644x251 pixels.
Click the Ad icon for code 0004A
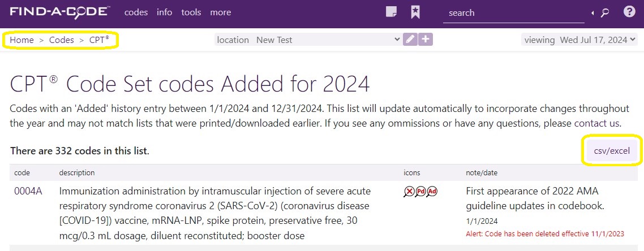(432, 192)
